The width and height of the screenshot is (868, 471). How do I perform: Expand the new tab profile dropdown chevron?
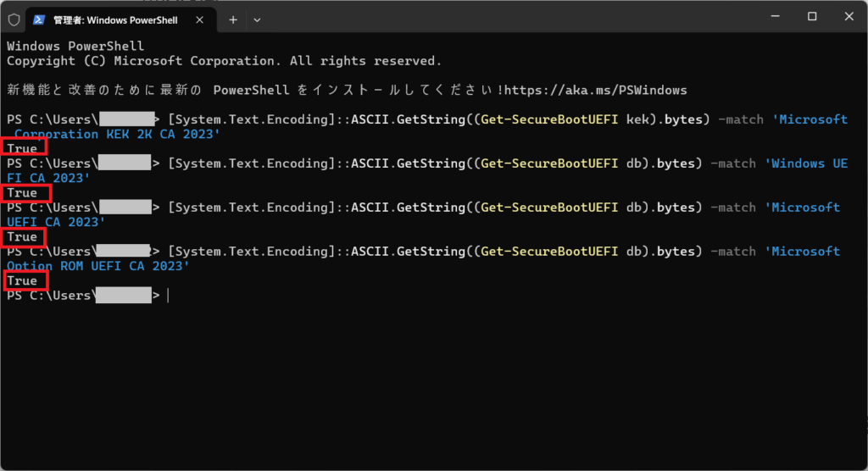pos(257,19)
